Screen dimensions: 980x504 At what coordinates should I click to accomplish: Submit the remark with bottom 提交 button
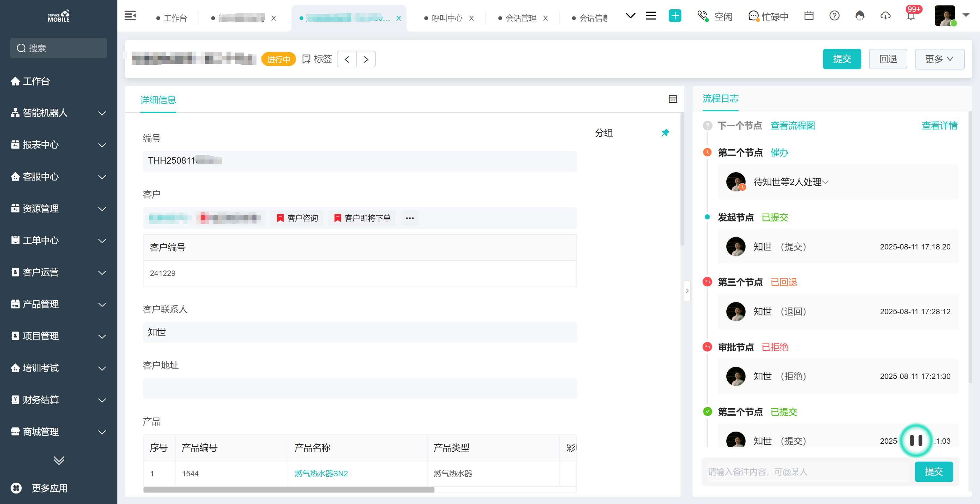934,472
